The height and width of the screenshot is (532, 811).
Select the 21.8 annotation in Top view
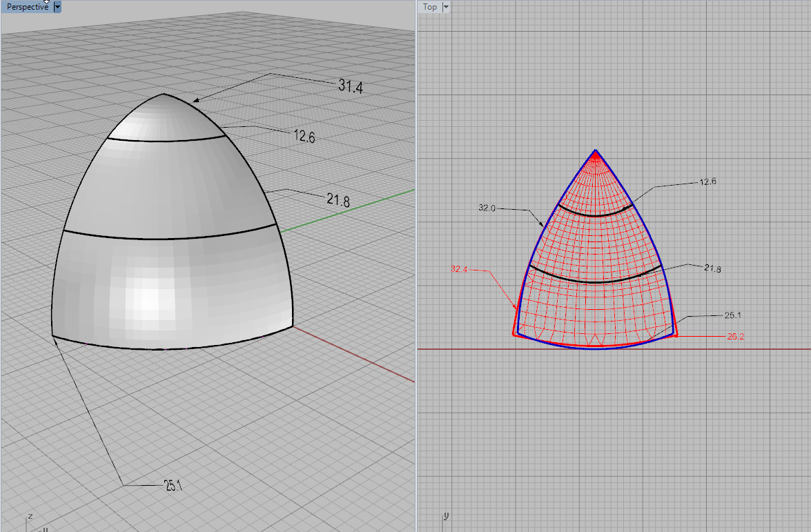point(713,268)
